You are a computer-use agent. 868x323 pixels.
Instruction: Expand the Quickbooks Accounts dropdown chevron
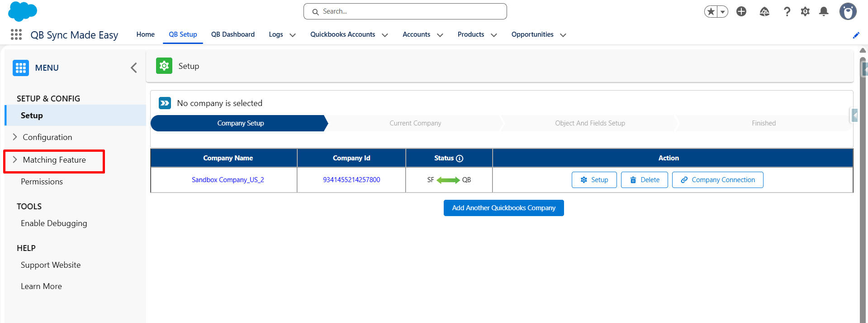point(385,35)
